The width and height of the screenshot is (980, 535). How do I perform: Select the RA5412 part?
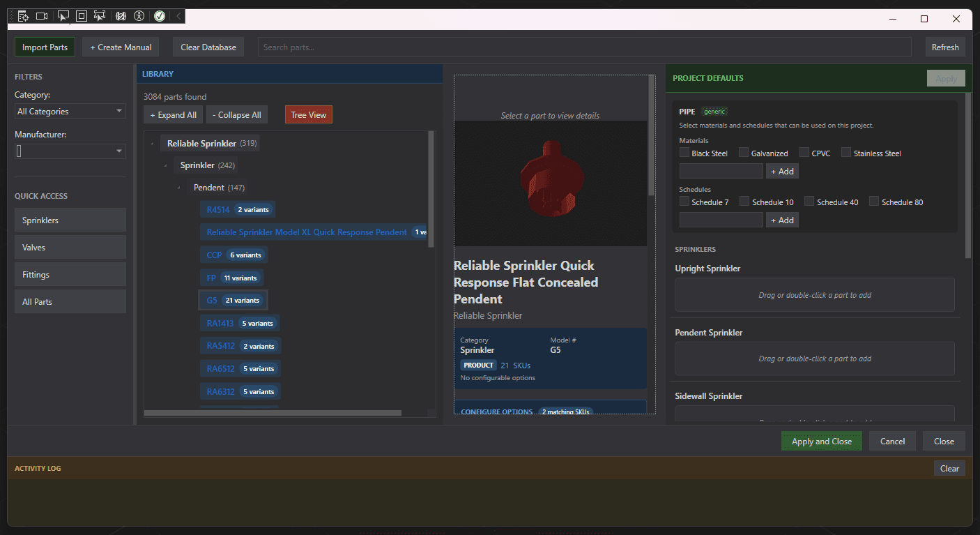click(240, 346)
